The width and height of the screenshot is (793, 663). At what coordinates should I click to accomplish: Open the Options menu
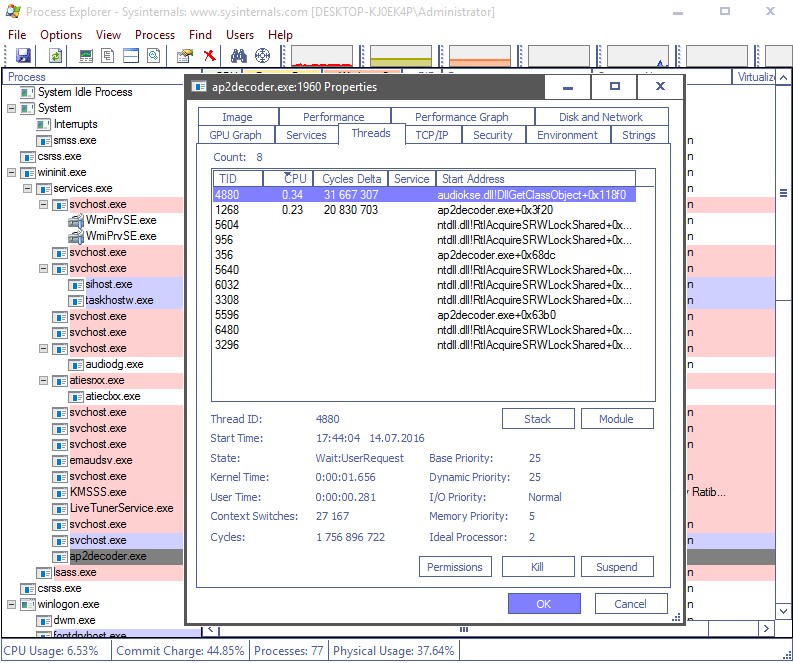tap(61, 35)
